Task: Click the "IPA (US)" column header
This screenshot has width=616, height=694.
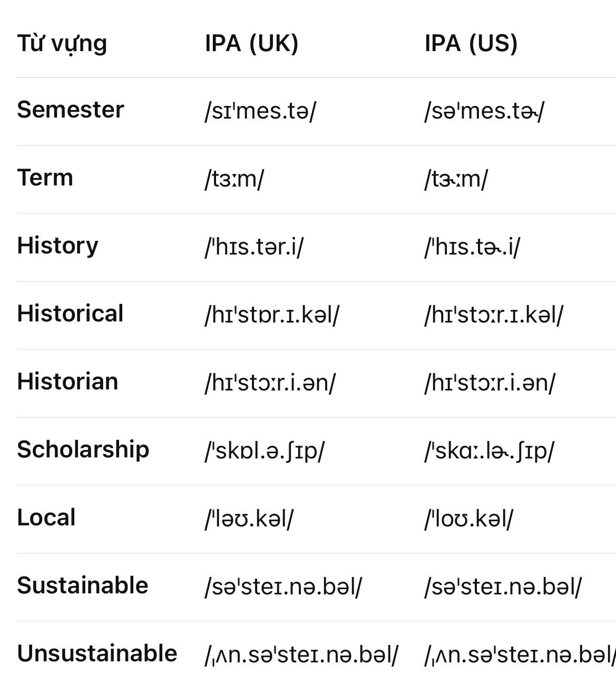Action: 471,43
